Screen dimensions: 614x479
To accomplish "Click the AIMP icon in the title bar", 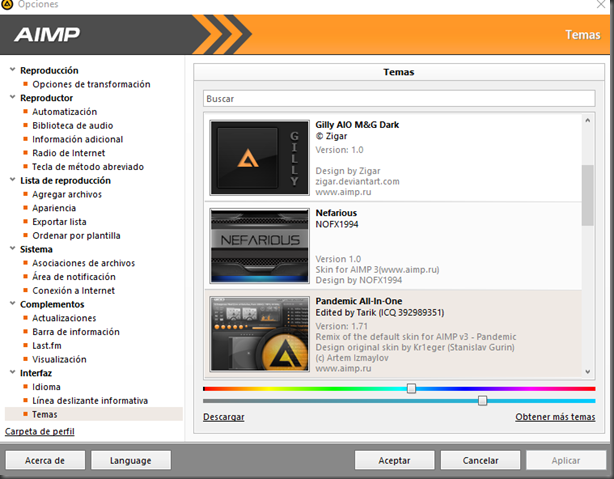I will (7, 4).
